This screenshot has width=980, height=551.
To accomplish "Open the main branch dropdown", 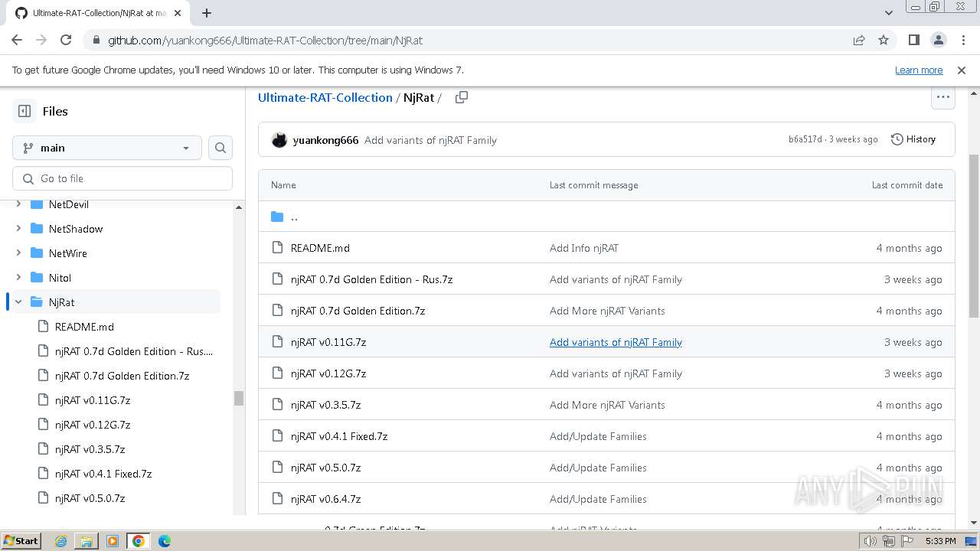I will [107, 148].
